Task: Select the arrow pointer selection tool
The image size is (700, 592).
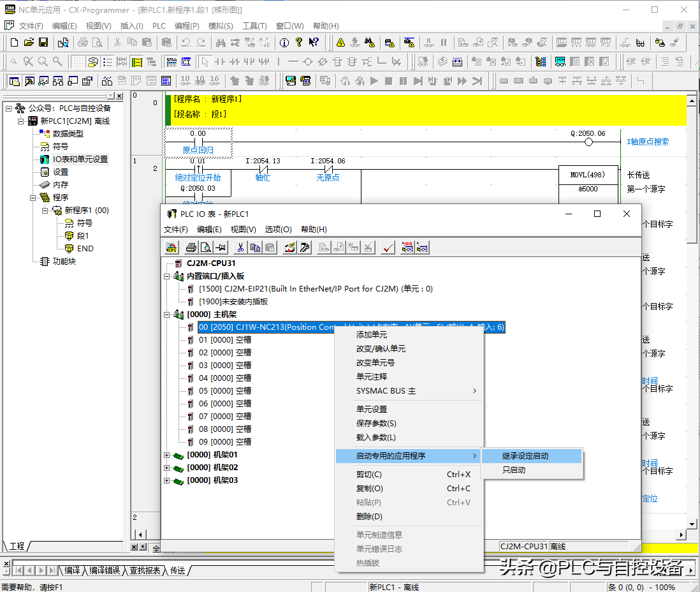Action: pos(205,62)
